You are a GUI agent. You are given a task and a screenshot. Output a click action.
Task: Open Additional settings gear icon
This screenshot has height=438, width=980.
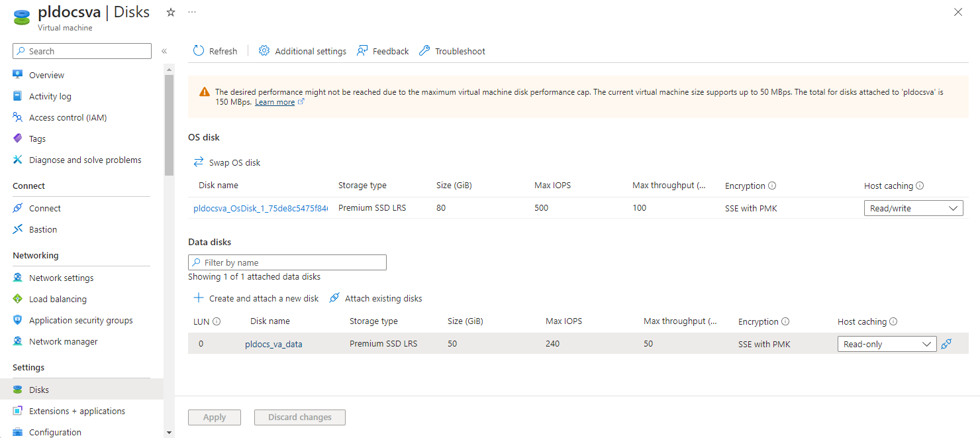pos(264,51)
